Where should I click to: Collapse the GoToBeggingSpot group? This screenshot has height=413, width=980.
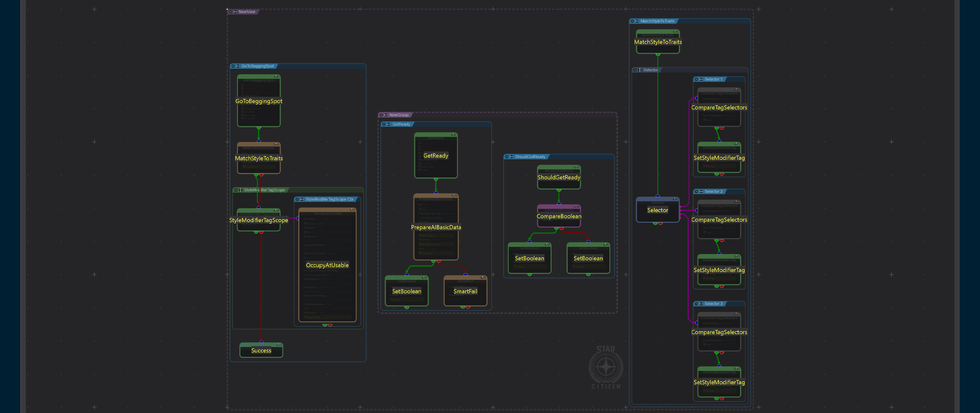pyautogui.click(x=233, y=66)
